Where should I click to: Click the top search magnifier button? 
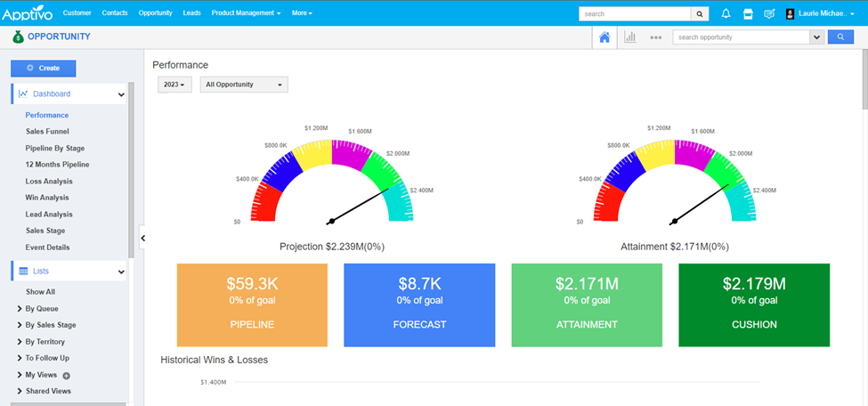click(701, 13)
